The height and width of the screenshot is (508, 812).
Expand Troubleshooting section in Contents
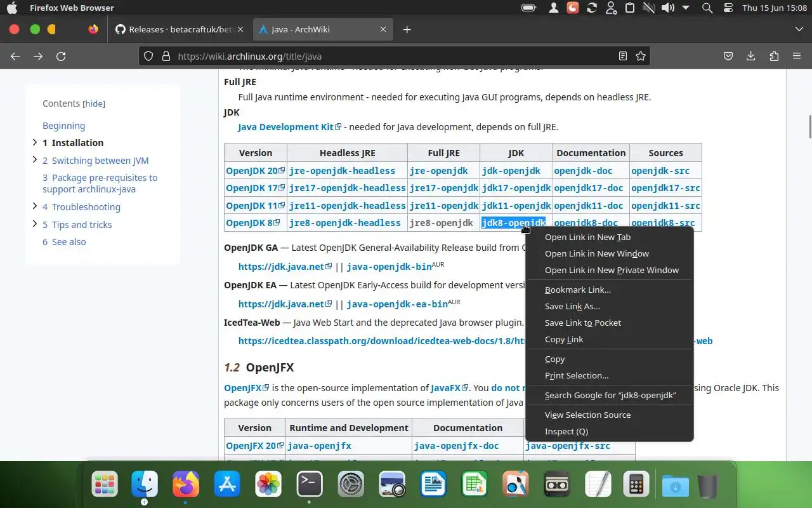click(x=34, y=206)
